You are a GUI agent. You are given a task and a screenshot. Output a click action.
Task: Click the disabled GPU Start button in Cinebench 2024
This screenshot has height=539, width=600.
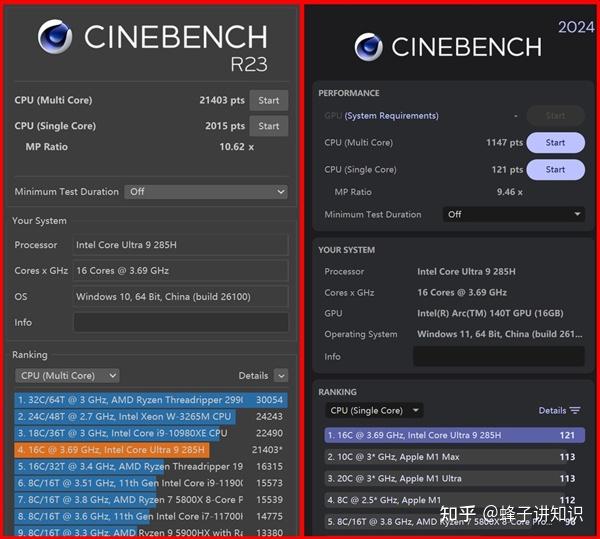click(555, 116)
